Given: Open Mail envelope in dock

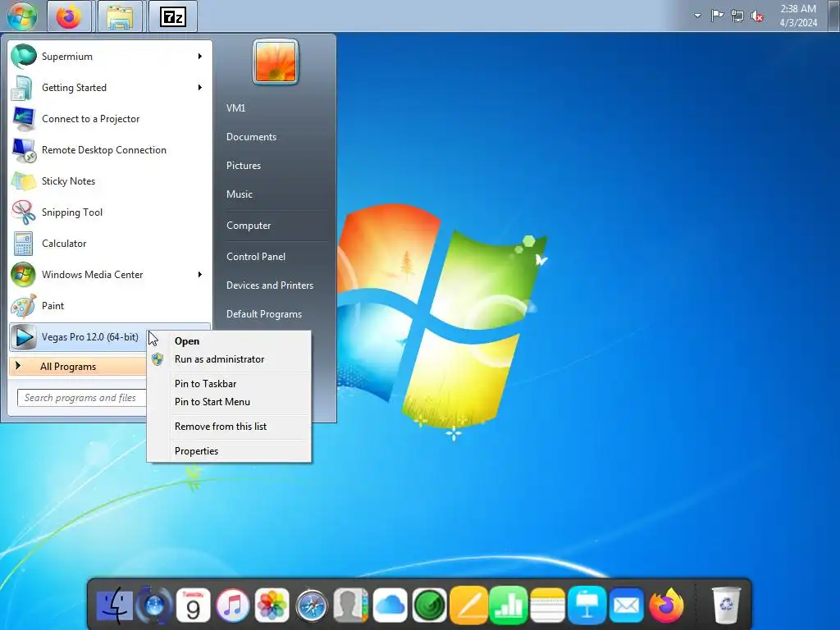Looking at the screenshot, I should pos(626,606).
